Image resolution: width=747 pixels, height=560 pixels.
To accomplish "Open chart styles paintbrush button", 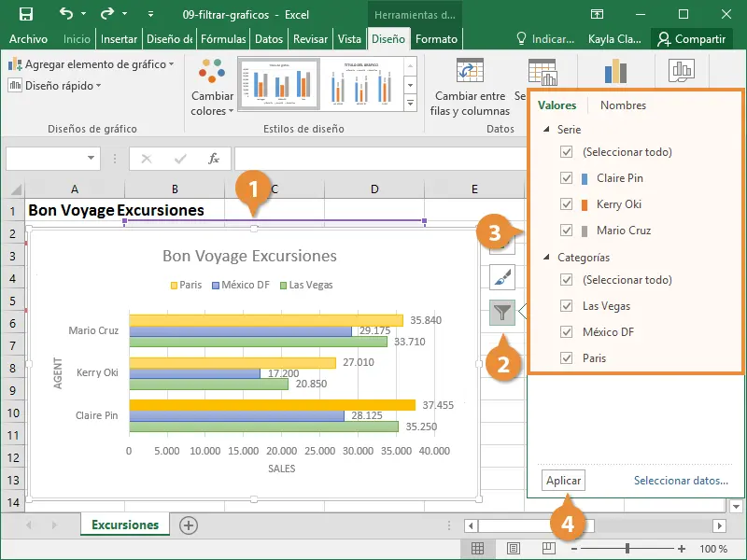I will pos(502,277).
